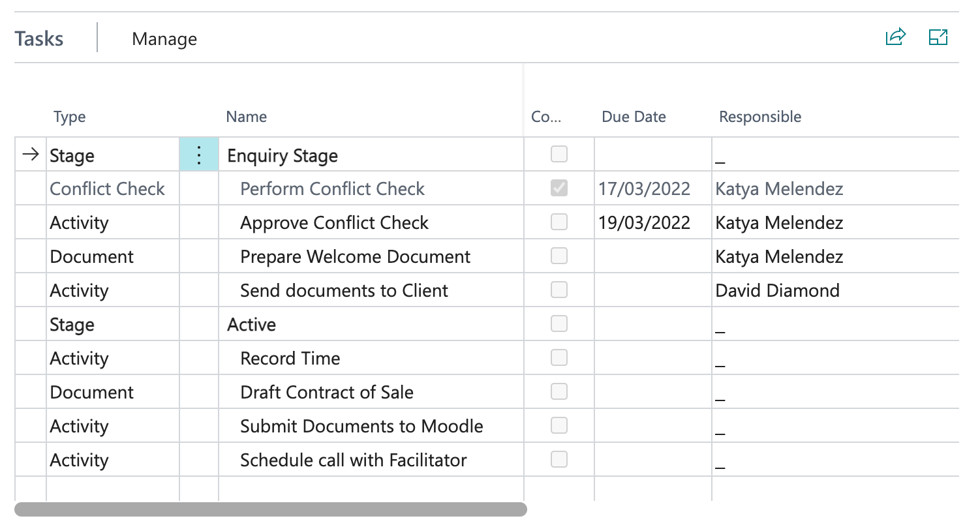Click the empty due date field for Record Time
The height and width of the screenshot is (527, 980).
point(652,359)
